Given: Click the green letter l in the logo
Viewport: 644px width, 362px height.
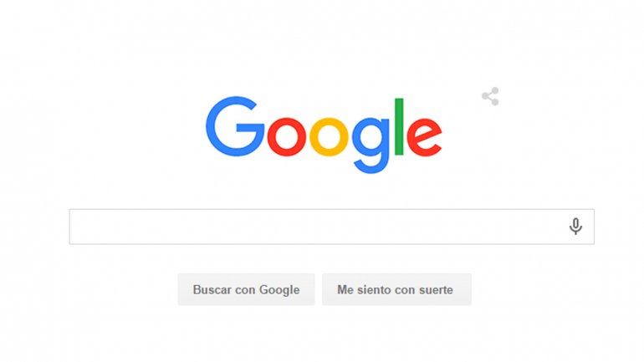Looking at the screenshot, I should pyautogui.click(x=399, y=127).
